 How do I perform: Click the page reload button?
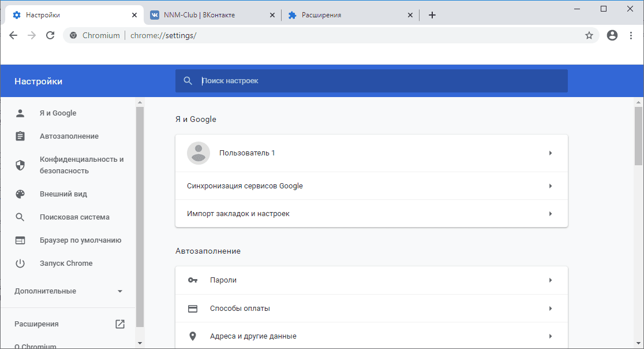[50, 35]
